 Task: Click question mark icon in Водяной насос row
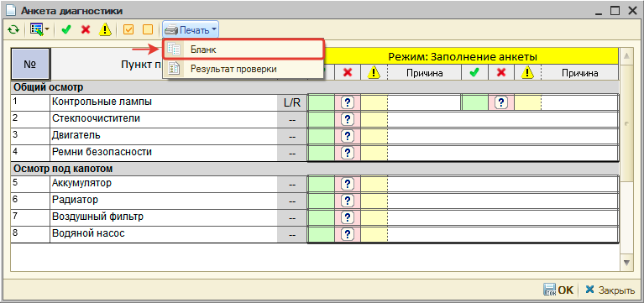tap(348, 234)
